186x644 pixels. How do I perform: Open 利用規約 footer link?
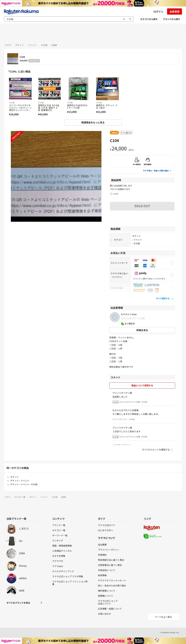(x=102, y=555)
